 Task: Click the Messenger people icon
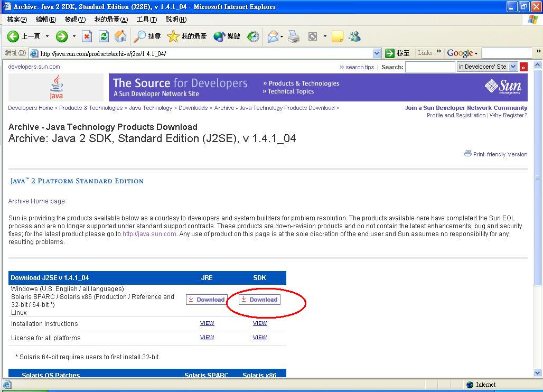pyautogui.click(x=354, y=36)
